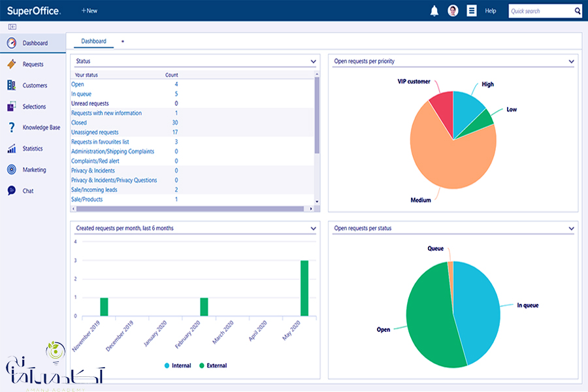Expand Open requests per priority dropdown
This screenshot has height=392, width=588.
[x=571, y=61]
